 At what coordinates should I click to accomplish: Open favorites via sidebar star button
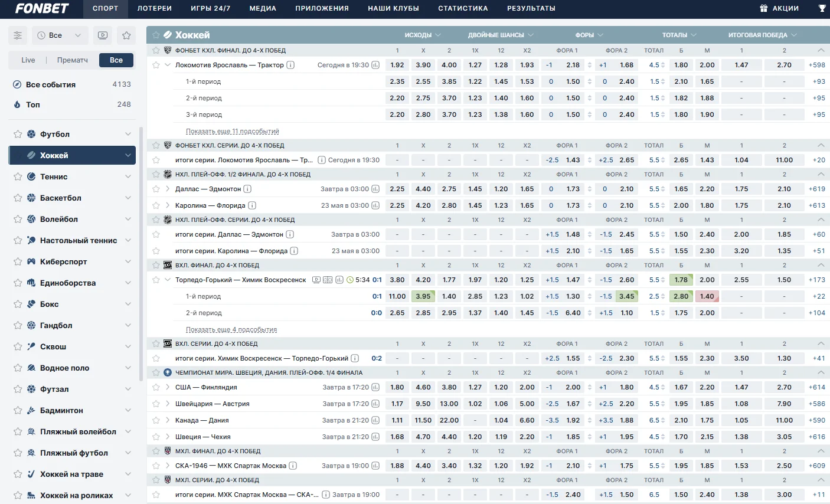(126, 35)
